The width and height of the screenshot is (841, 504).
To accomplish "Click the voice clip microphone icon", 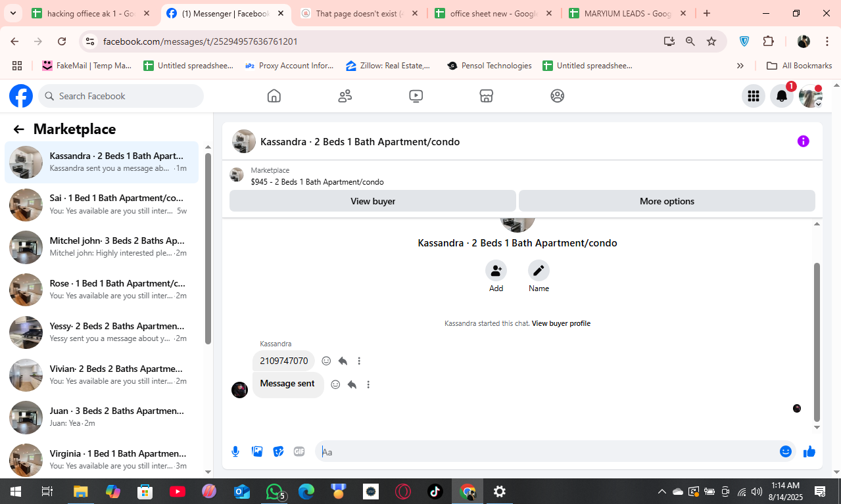I will [x=235, y=451].
